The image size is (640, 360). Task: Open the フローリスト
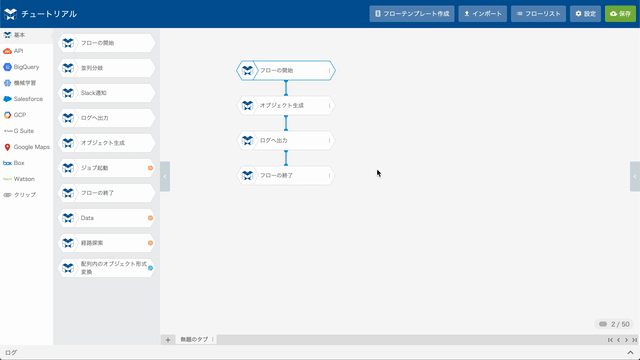click(538, 14)
